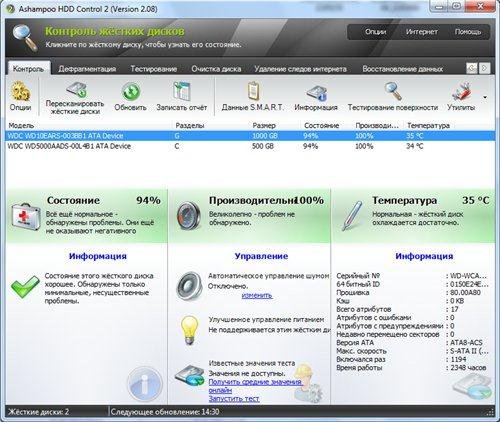Viewport: 500px width, 422px height.
Task: Select WDC WD10EARS-00388I drive row
Action: pyautogui.click(x=250, y=136)
